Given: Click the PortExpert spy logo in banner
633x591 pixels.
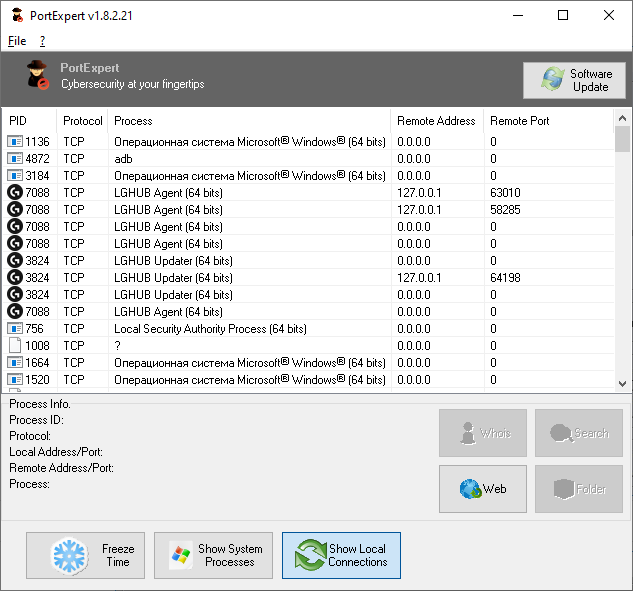Looking at the screenshot, I should pos(38,75).
